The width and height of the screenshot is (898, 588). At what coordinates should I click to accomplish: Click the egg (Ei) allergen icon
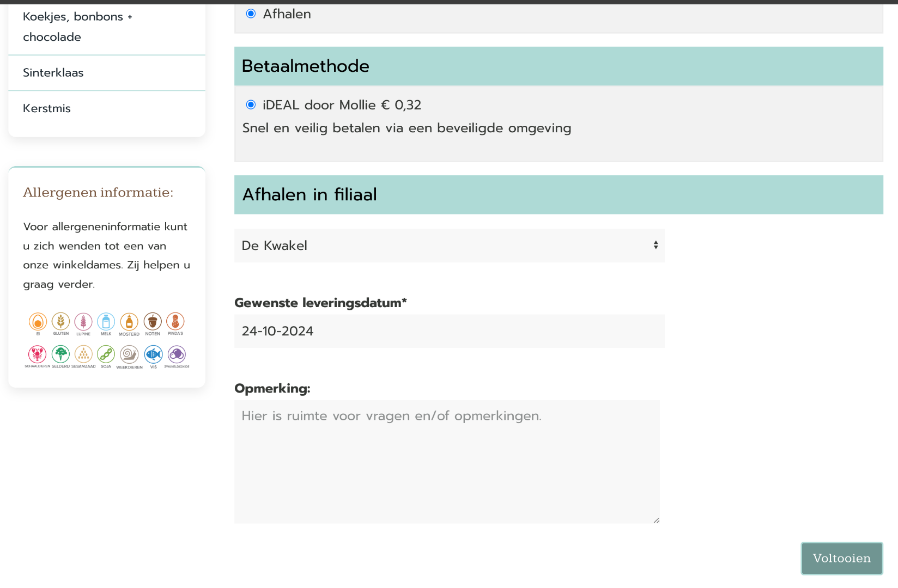(x=38, y=322)
